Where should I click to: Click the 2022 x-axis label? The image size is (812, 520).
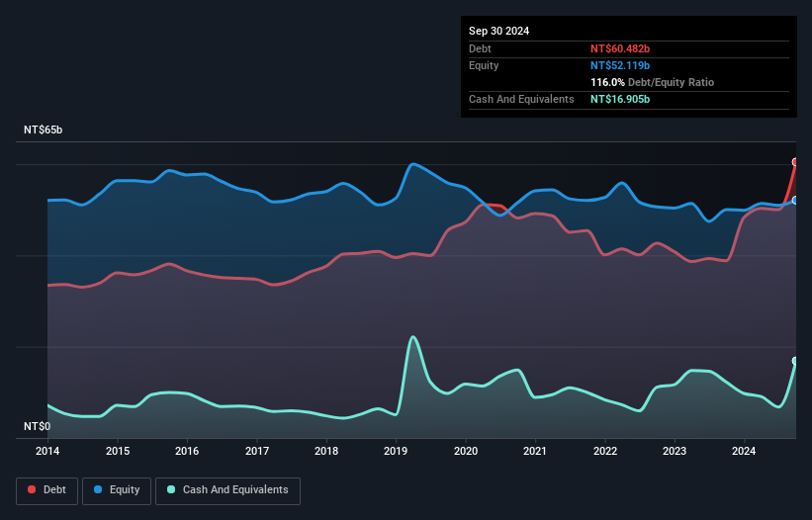605,451
